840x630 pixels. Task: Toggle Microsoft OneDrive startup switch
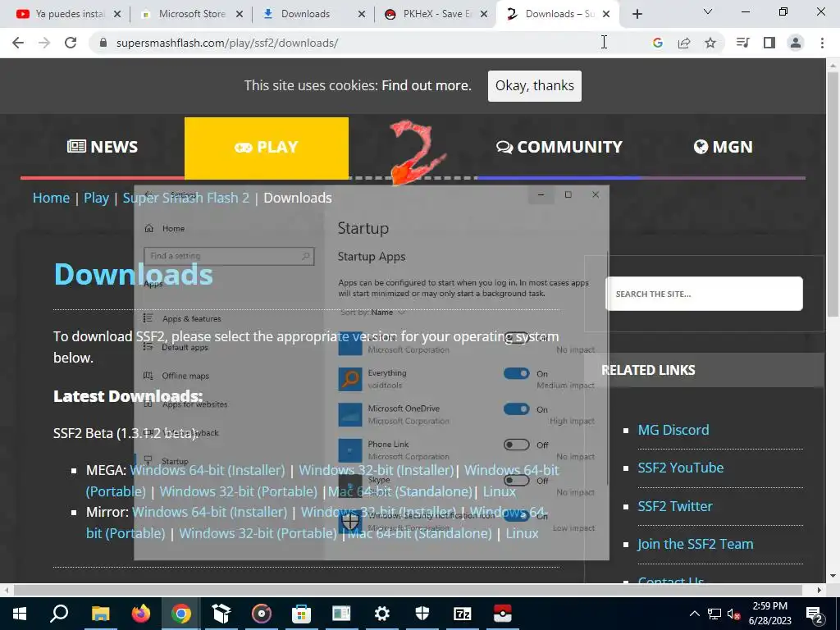click(517, 409)
